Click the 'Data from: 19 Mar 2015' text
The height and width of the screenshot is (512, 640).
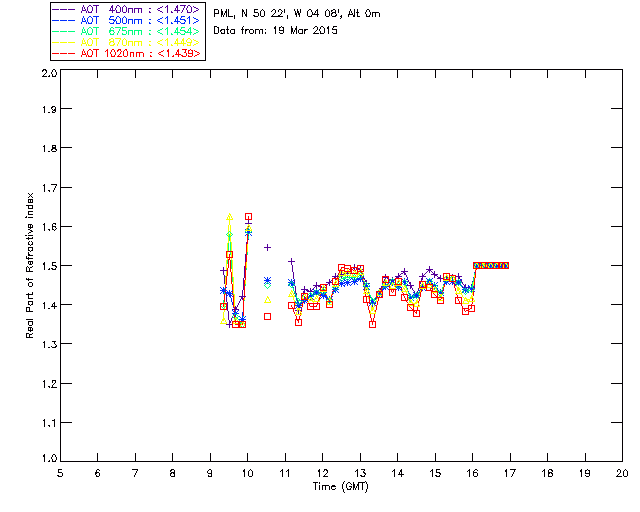tap(276, 31)
